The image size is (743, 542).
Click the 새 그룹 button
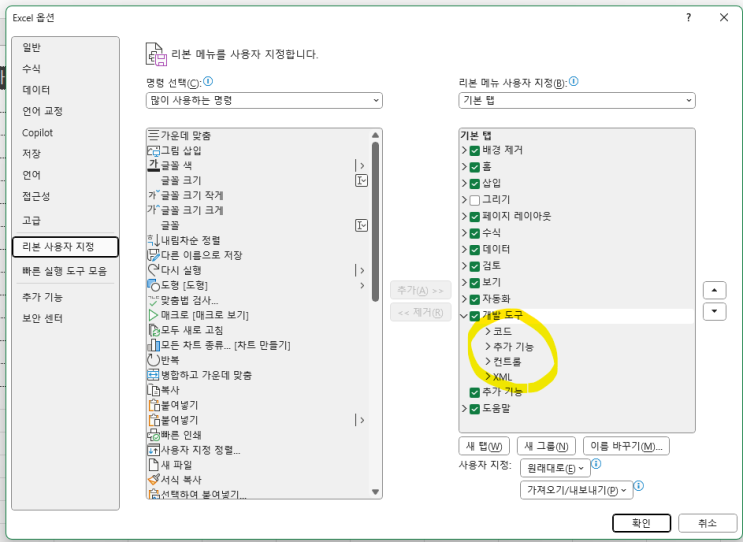coord(546,446)
